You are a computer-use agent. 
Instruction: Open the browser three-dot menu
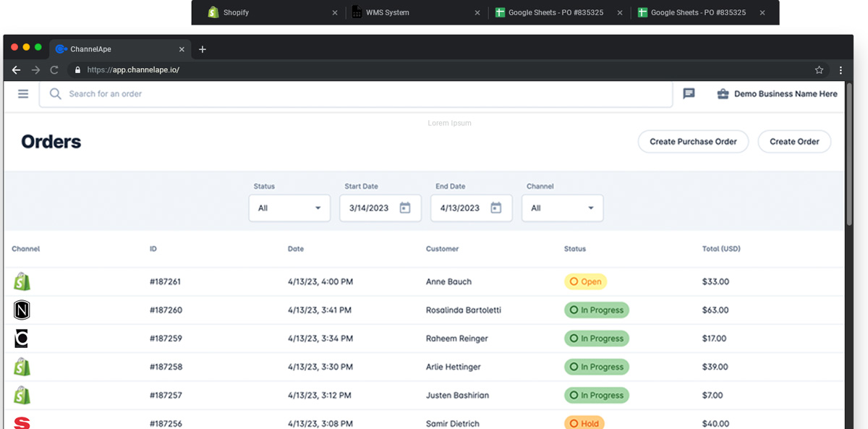coord(841,70)
